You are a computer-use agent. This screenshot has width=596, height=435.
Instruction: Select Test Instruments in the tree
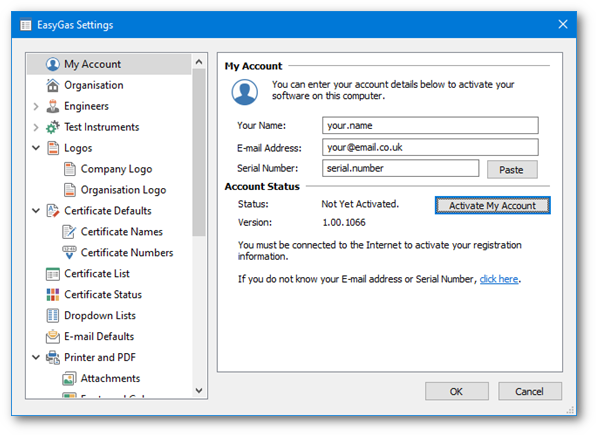[101, 127]
